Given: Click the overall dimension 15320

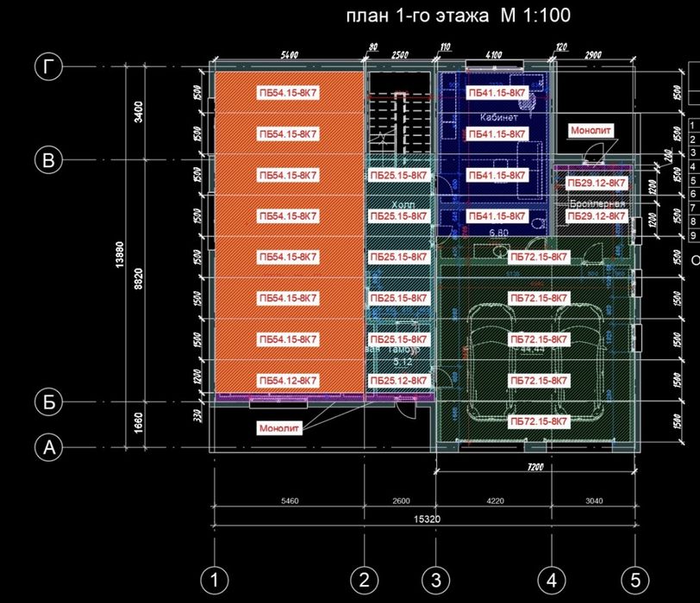Looking at the screenshot, I should pyautogui.click(x=427, y=519).
